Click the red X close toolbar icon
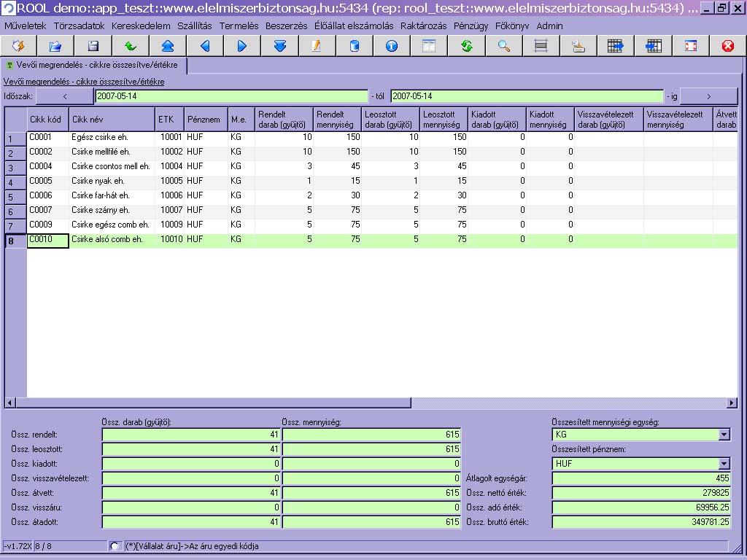The width and height of the screenshot is (747, 560). coord(727,46)
